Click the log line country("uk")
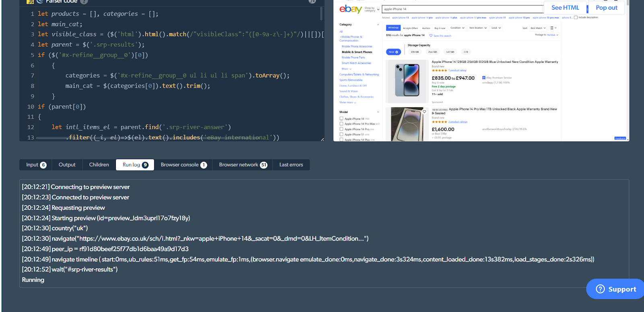This screenshot has height=312, width=644. coord(55,228)
